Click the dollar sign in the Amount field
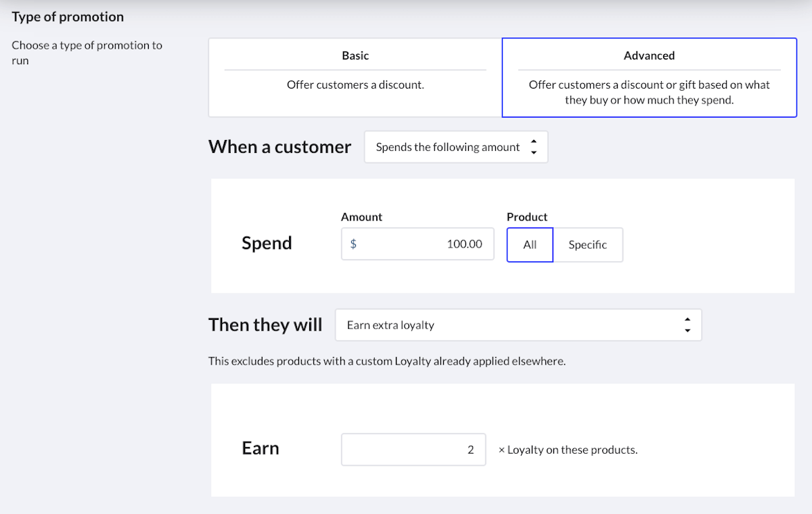The image size is (812, 514). [353, 244]
